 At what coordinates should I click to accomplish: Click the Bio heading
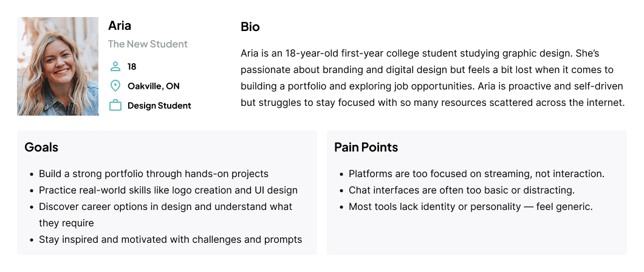[250, 27]
